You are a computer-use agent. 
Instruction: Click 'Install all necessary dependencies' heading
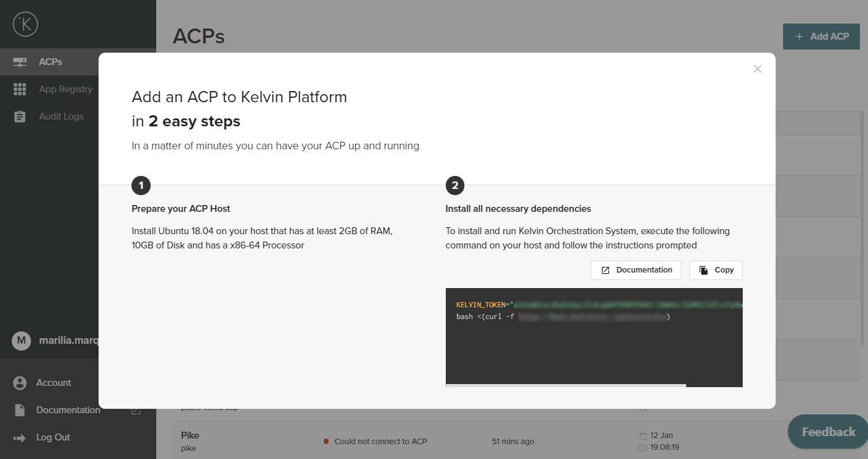point(518,209)
